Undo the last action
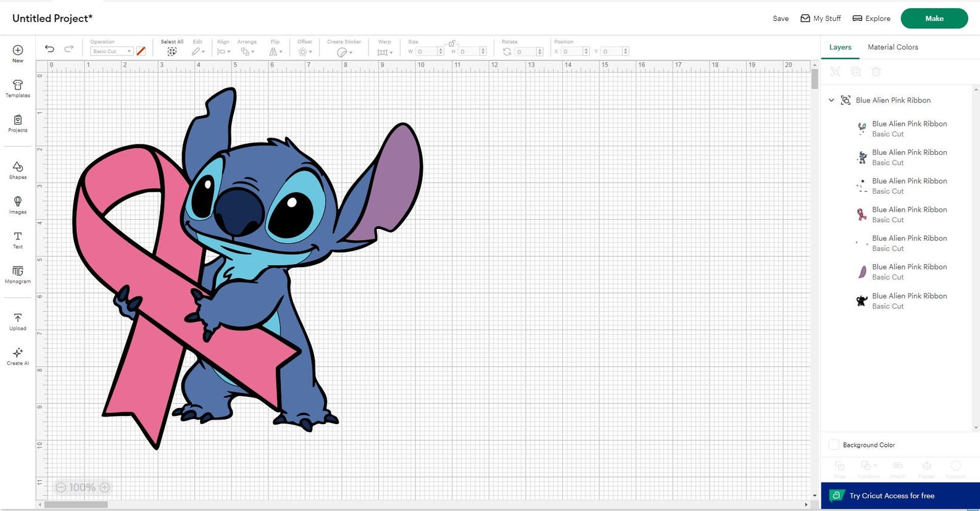Image resolution: width=980 pixels, height=511 pixels. [49, 49]
